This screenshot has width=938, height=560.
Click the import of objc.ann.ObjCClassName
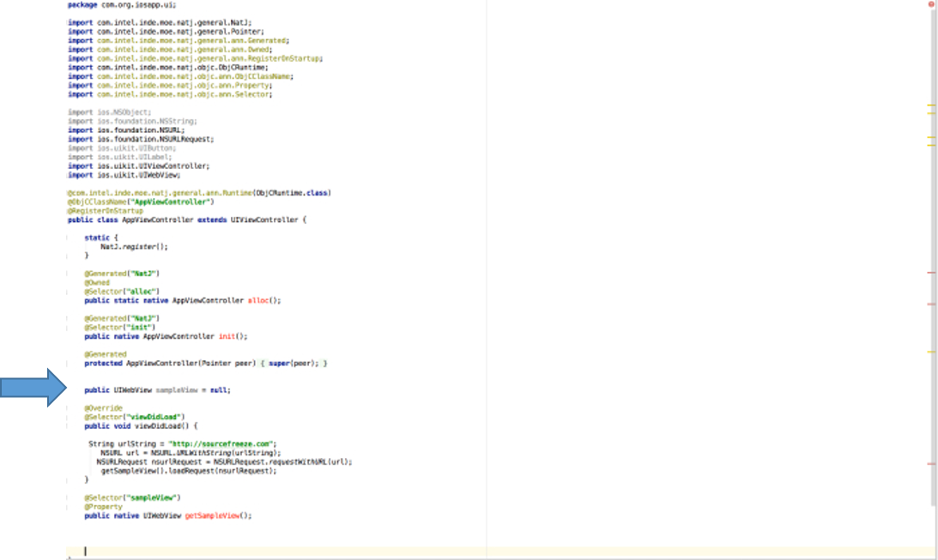pos(180,76)
